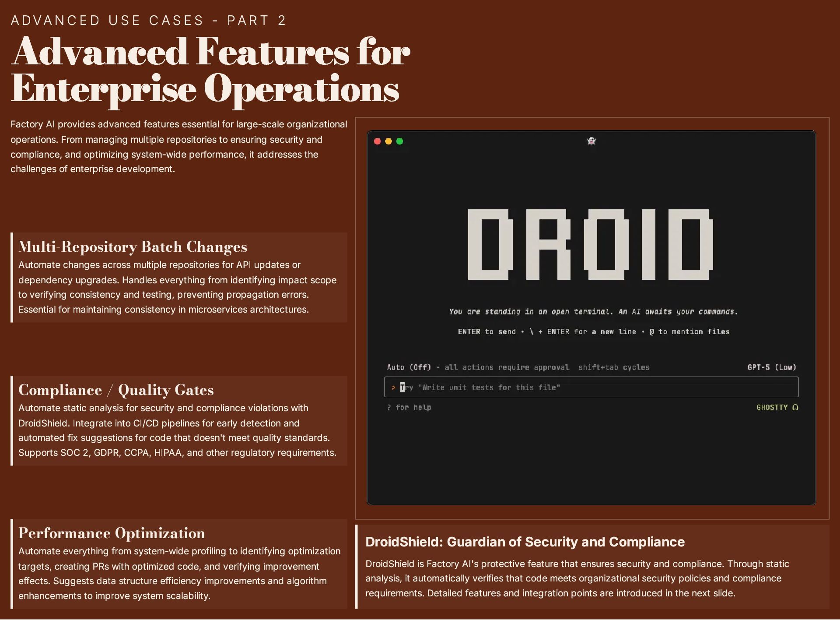Click the red close dot on terminal
Image resolution: width=840 pixels, height=620 pixels.
click(378, 141)
